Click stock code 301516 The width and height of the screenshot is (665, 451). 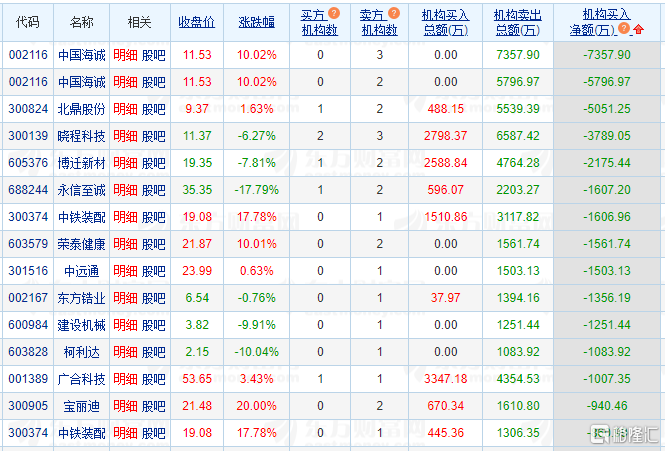(x=28, y=271)
